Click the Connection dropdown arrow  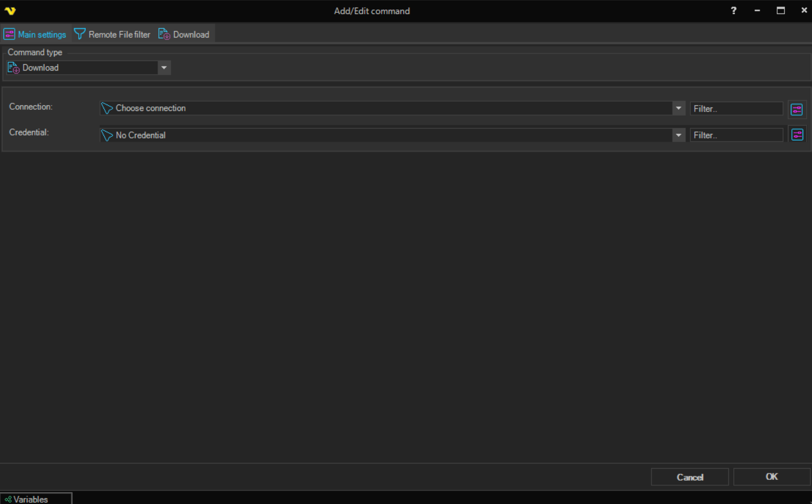(x=679, y=108)
